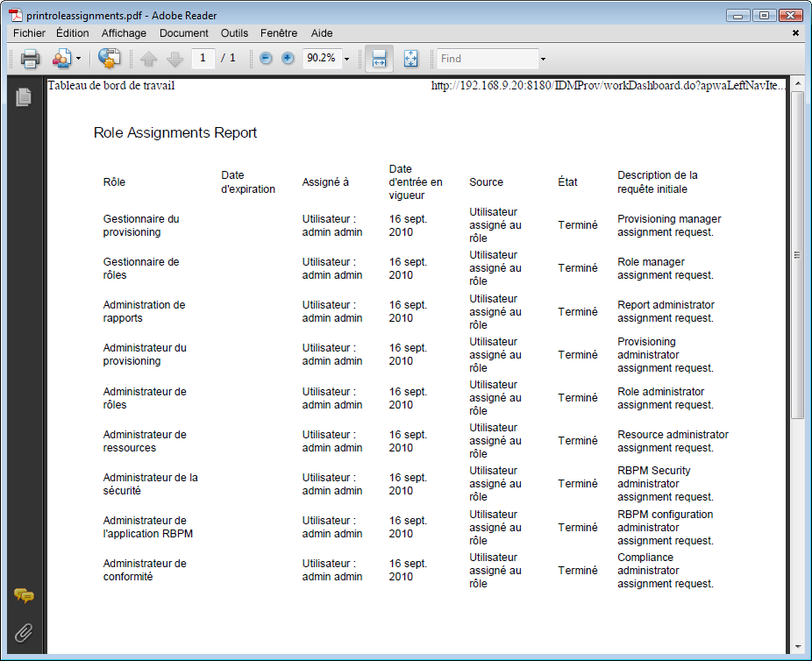
Task: Go to previous page using up arrow
Action: click(x=148, y=59)
